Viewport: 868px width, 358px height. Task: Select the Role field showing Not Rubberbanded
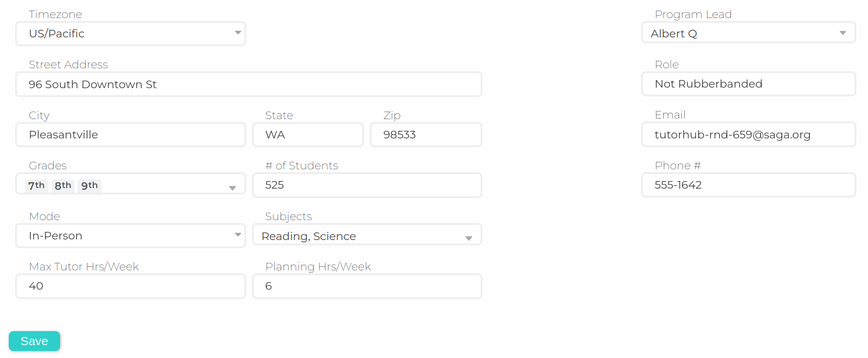point(748,84)
